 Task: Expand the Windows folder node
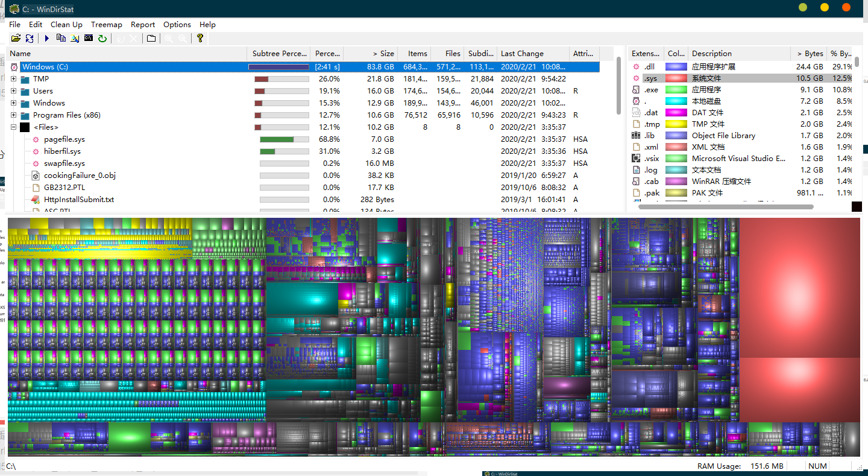(x=14, y=103)
